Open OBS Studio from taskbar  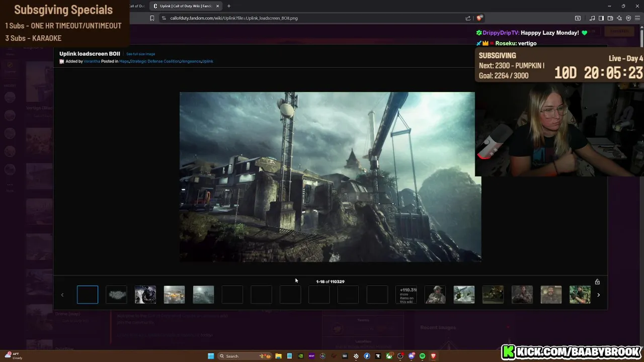pos(400,356)
